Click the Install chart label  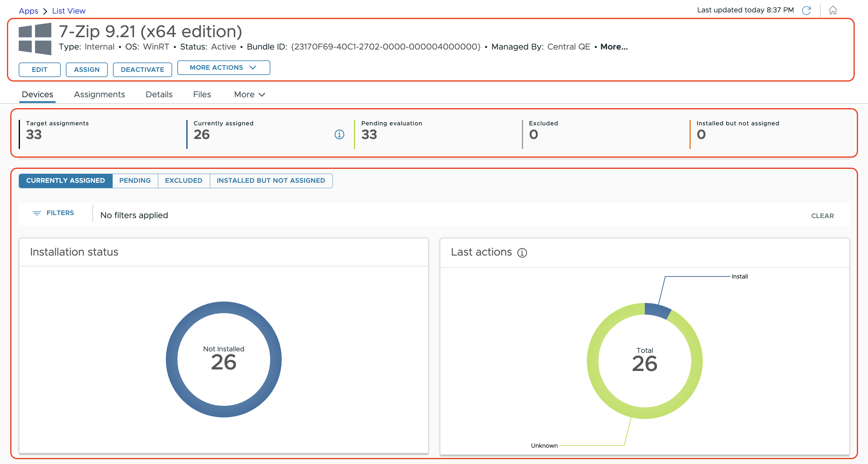[x=739, y=277]
